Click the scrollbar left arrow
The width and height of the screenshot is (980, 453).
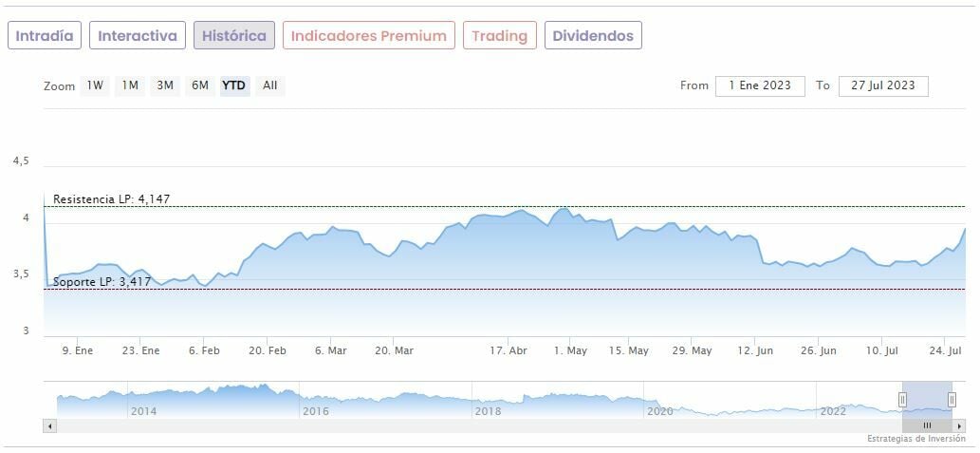click(x=48, y=425)
